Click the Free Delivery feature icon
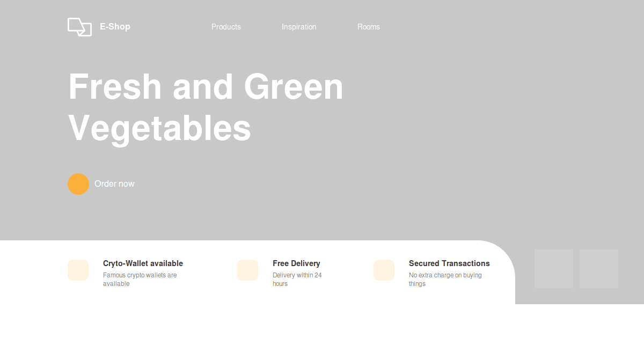644x338 pixels. (247, 270)
